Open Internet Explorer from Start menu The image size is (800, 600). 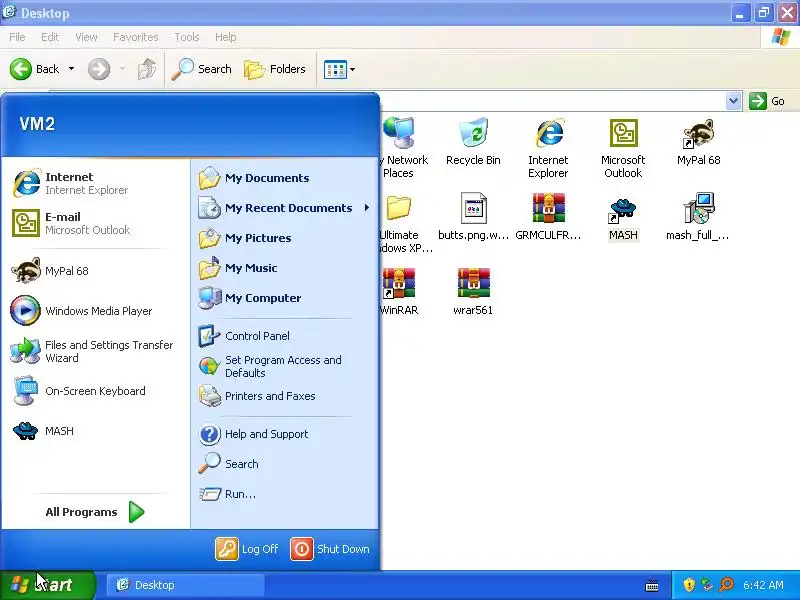point(94,183)
